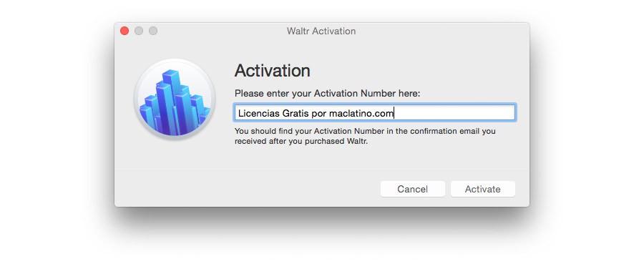The height and width of the screenshot is (264, 644).
Task: Click the Please enter your Activation Number label
Action: tap(327, 94)
